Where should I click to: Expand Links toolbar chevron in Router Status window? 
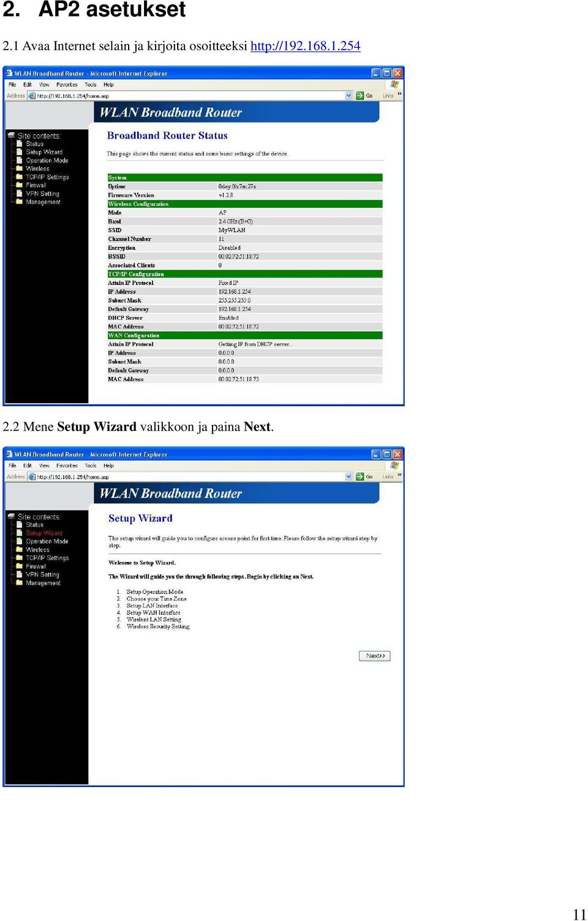[399, 95]
